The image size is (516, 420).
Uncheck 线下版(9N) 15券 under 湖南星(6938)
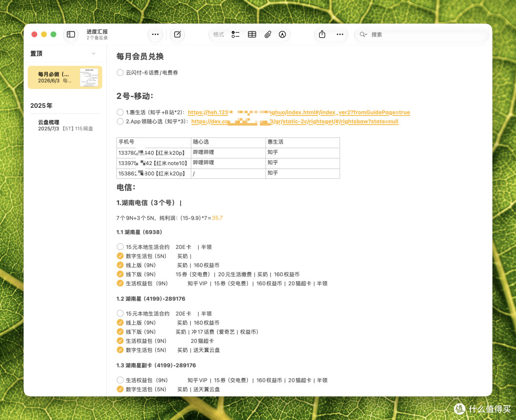click(120, 274)
